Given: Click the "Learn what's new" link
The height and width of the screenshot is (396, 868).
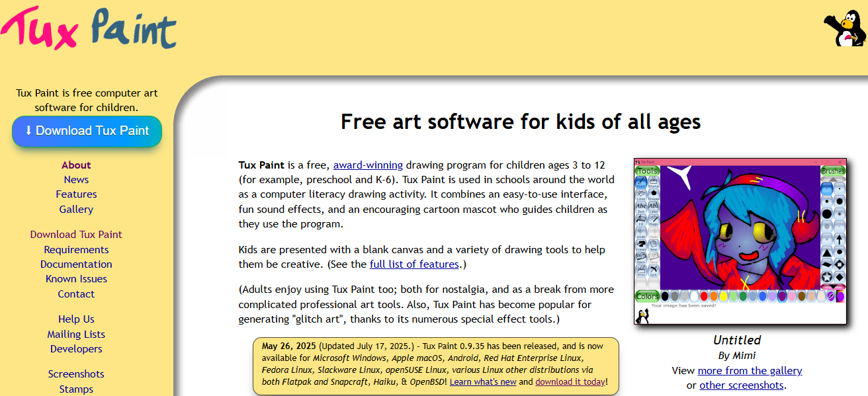Looking at the screenshot, I should point(483,382).
